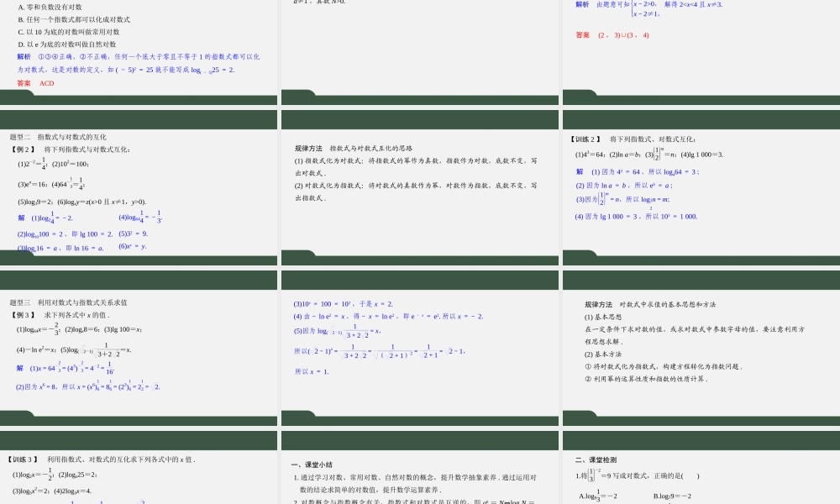Click the 【例2】 example label

pos(21,150)
